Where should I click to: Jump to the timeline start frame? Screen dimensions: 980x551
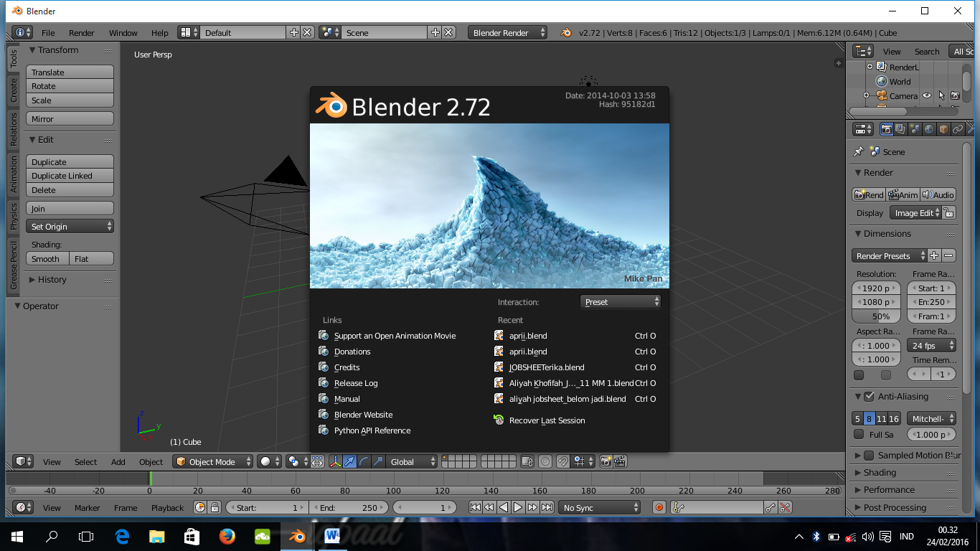pos(475,507)
